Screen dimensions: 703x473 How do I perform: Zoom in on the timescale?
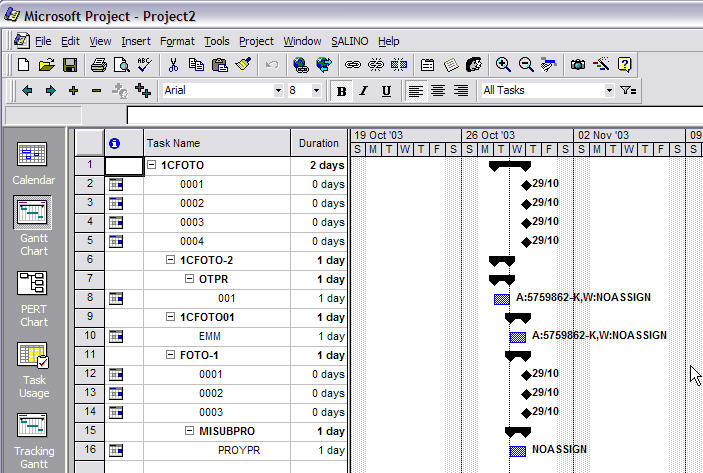coord(503,65)
